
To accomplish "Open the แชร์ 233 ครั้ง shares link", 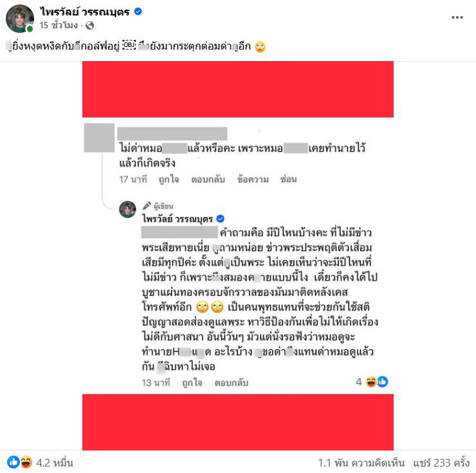I will coord(441,463).
